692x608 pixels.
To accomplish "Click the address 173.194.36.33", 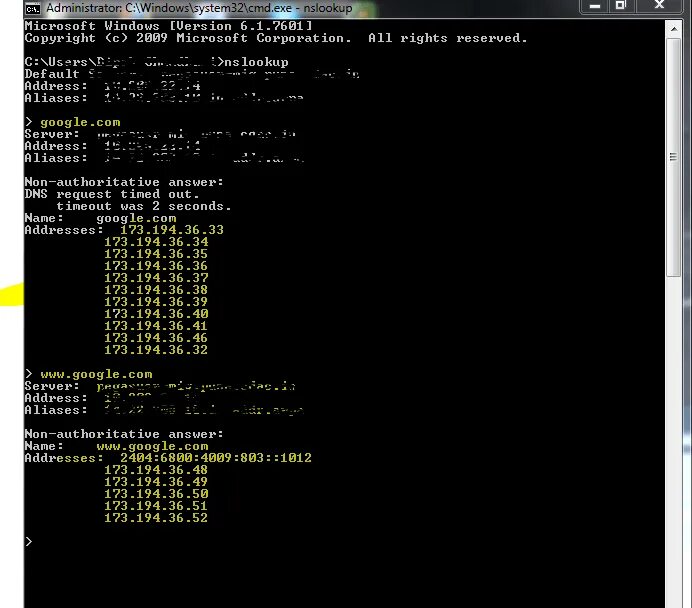I will (172, 230).
